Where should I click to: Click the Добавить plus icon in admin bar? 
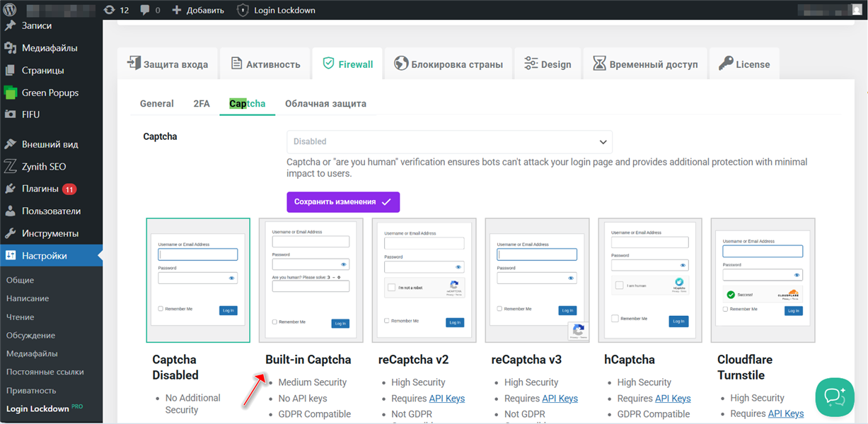tap(177, 10)
